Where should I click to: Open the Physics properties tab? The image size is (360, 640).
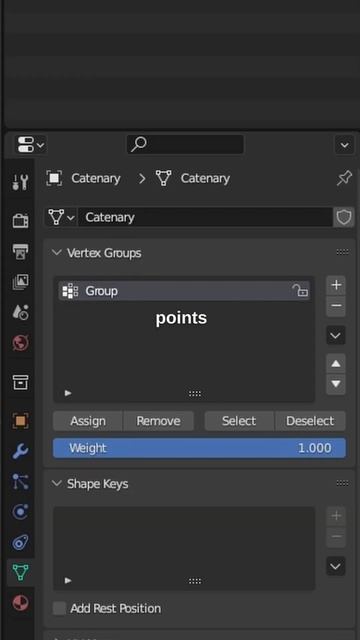[x=20, y=512]
